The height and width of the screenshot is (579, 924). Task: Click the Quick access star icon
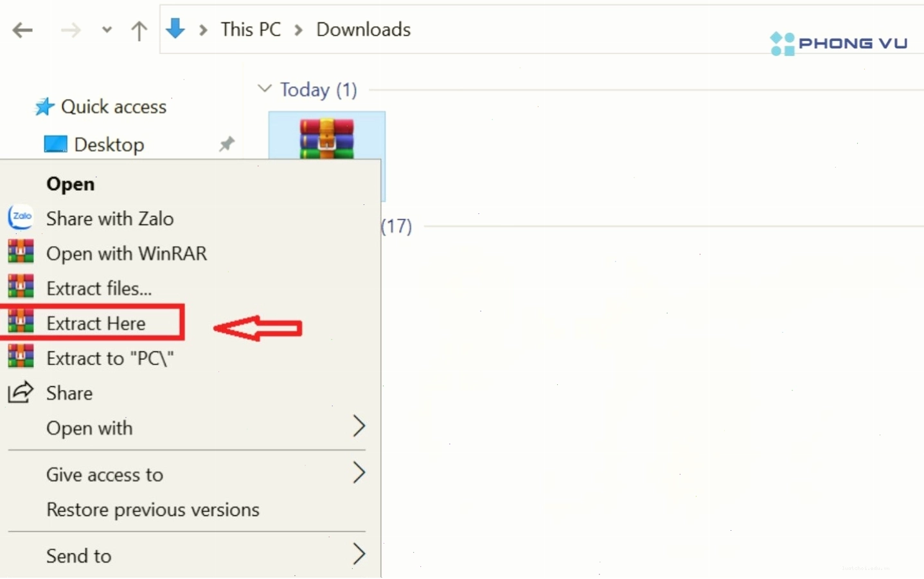tap(44, 107)
